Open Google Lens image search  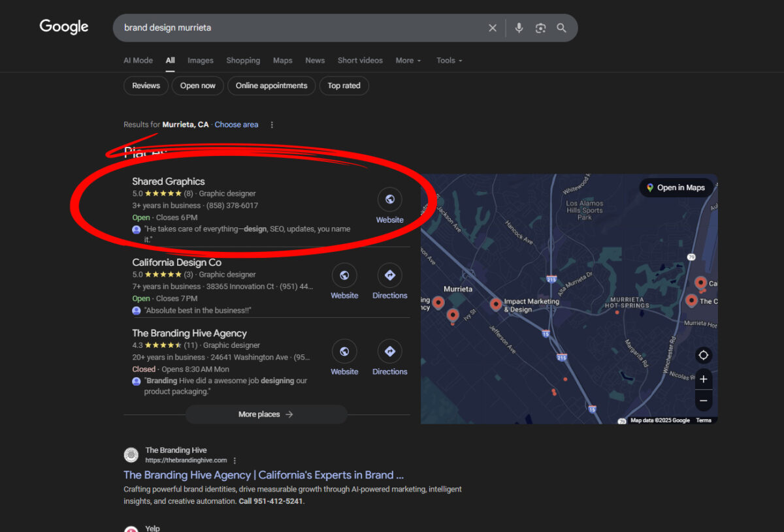click(x=540, y=27)
